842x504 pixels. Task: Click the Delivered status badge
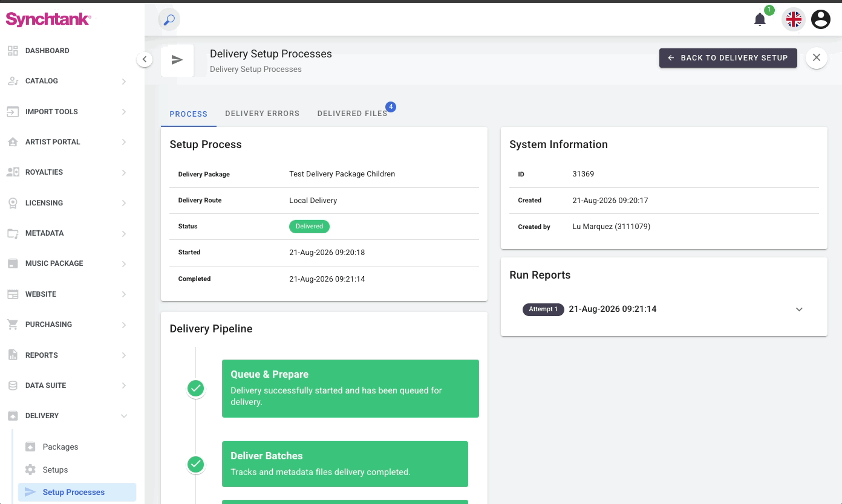click(309, 226)
